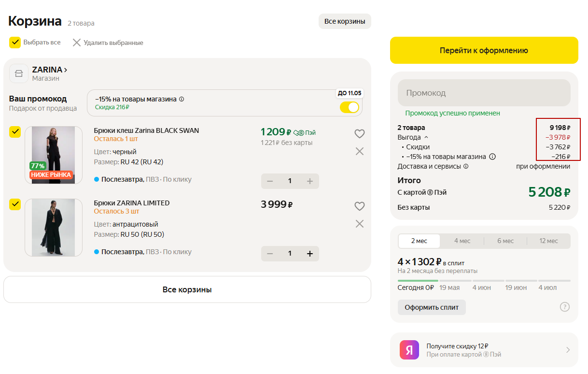The height and width of the screenshot is (374, 588).
Task: Focus the Промокод input field
Action: point(484,93)
